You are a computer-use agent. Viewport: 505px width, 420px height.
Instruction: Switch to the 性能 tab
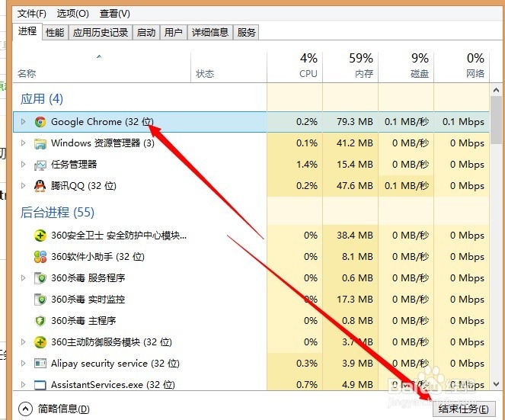click(55, 33)
